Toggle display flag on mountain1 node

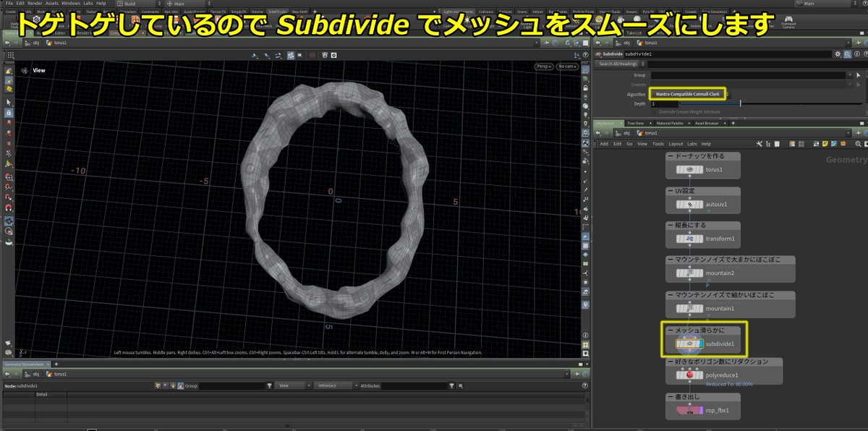702,308
